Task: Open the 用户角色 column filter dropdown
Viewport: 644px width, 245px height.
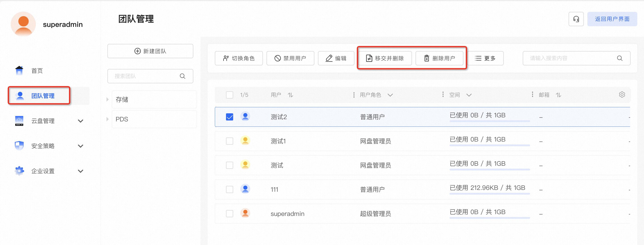Action: 390,95
